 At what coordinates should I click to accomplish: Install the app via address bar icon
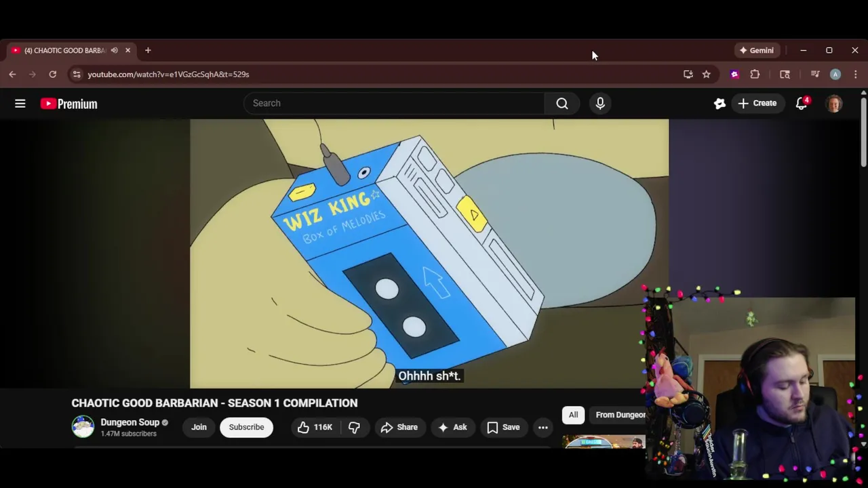pyautogui.click(x=688, y=75)
